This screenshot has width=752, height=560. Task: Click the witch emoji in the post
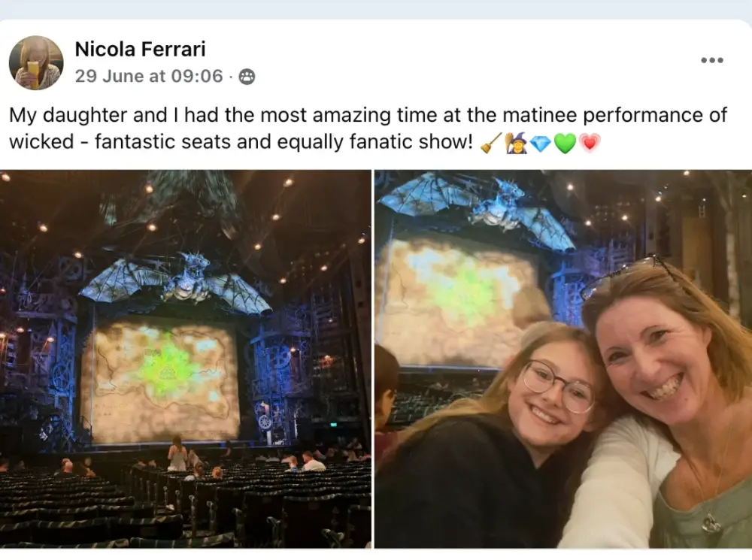pyautogui.click(x=516, y=143)
